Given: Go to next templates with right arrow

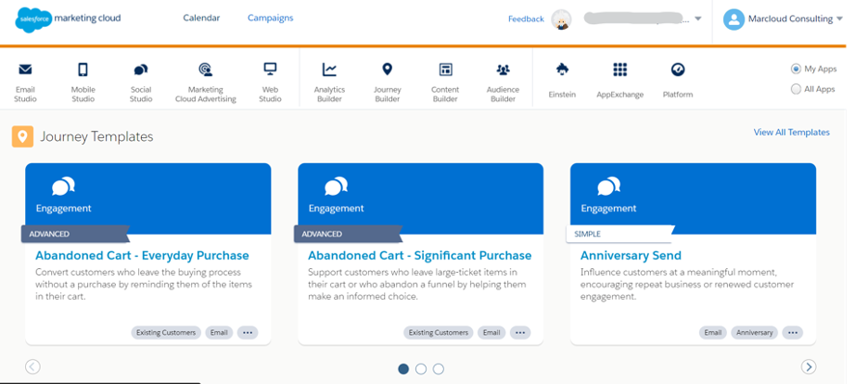Looking at the screenshot, I should pyautogui.click(x=809, y=366).
